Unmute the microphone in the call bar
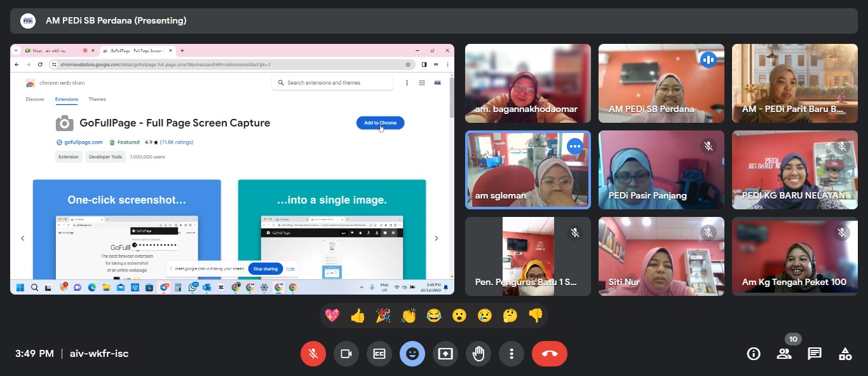Viewport: 868px width, 376px height. pos(313,354)
